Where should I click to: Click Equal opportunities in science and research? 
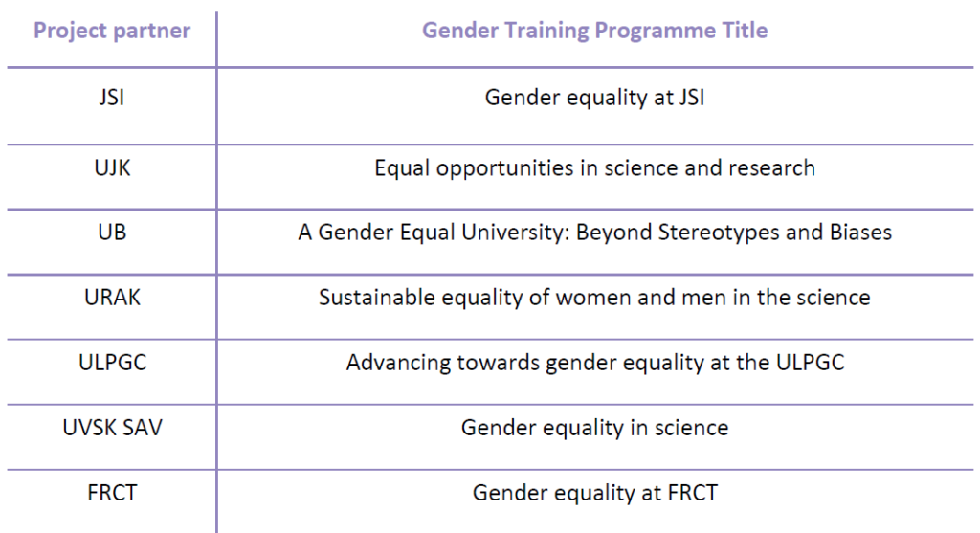594,168
